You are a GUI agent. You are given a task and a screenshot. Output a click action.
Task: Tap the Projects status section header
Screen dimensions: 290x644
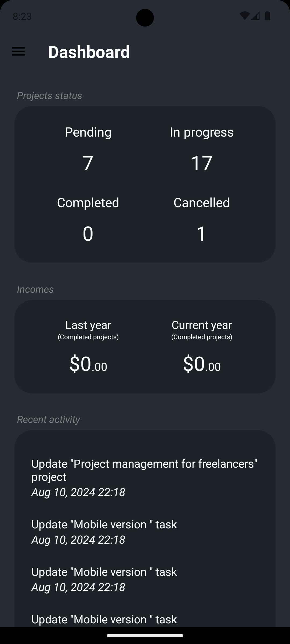49,96
